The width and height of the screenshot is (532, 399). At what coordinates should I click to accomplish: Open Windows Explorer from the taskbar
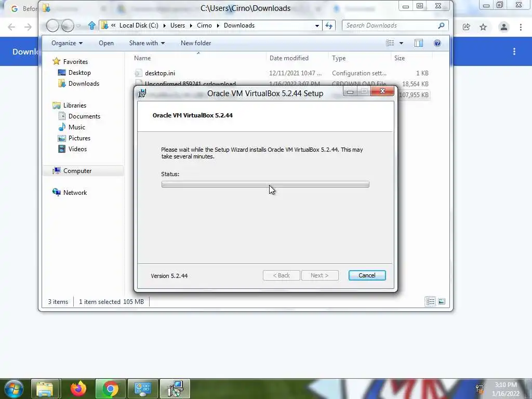click(x=45, y=389)
